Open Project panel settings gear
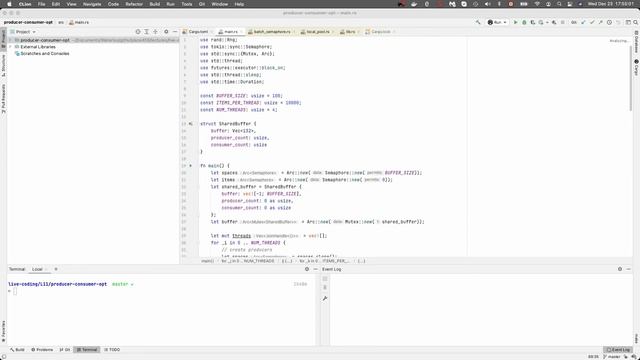The height and width of the screenshot is (360, 640). pyautogui.click(x=166, y=31)
